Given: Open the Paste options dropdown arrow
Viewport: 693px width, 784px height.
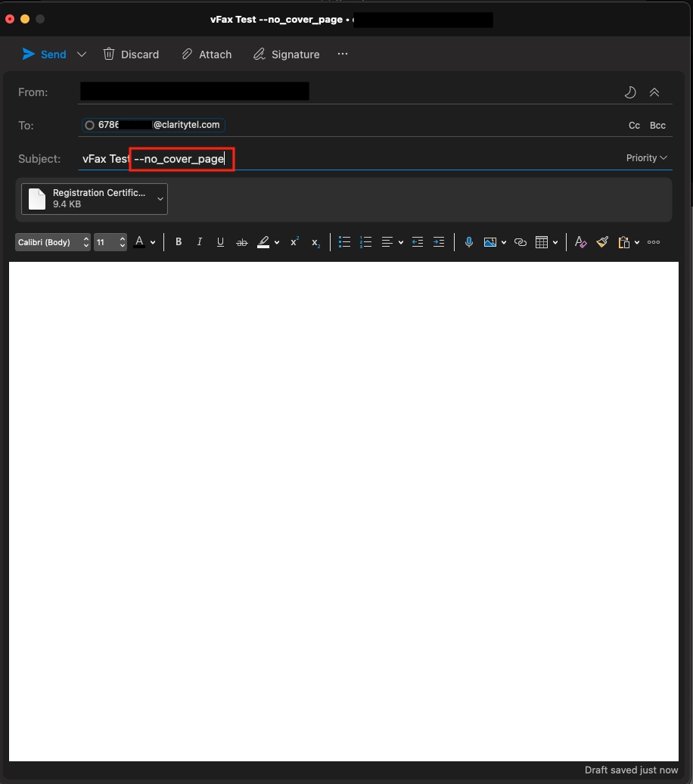Looking at the screenshot, I should [x=637, y=242].
